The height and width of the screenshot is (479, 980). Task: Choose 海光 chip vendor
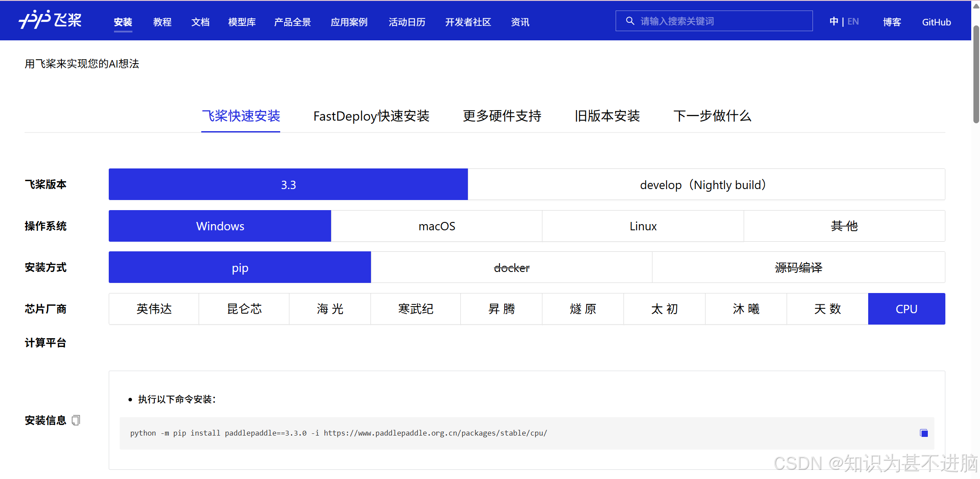pos(330,309)
